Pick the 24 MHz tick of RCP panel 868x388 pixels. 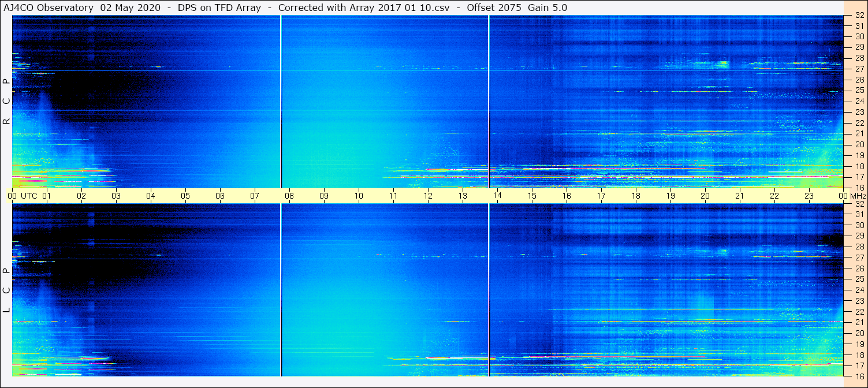point(859,101)
